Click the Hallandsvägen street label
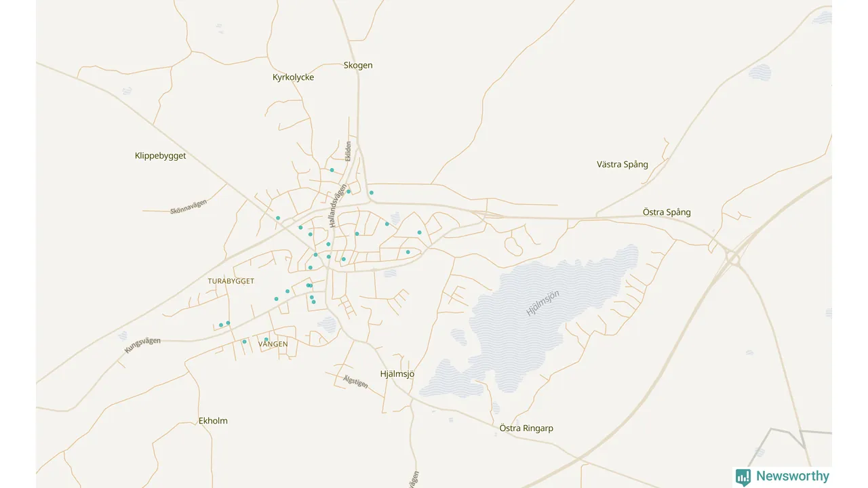Image resolution: width=868 pixels, height=488 pixels. coord(338,204)
